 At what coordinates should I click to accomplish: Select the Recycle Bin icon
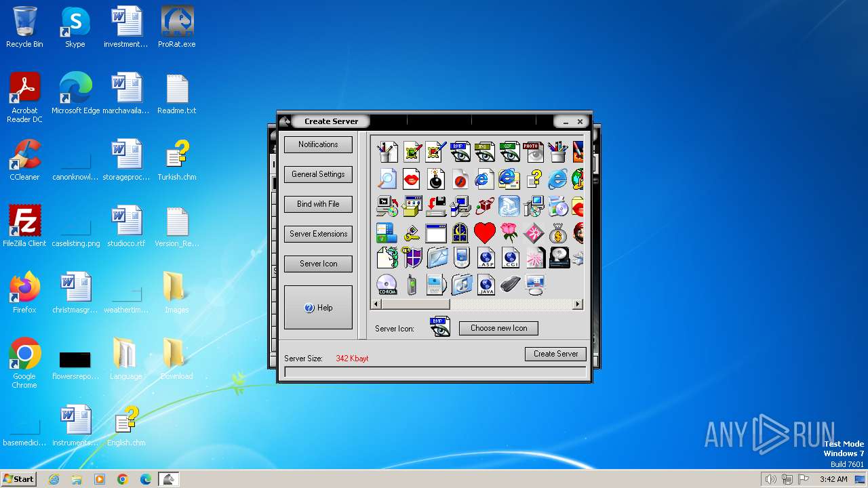[x=24, y=28]
